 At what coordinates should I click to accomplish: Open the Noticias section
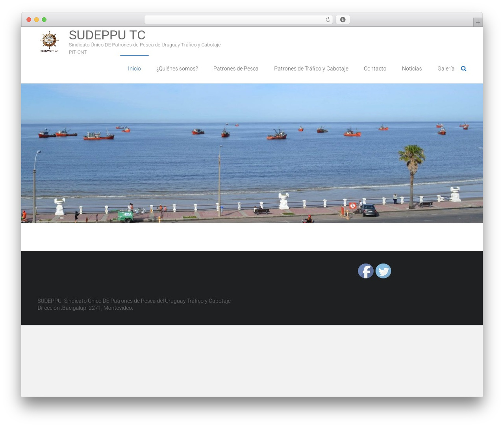click(x=412, y=69)
